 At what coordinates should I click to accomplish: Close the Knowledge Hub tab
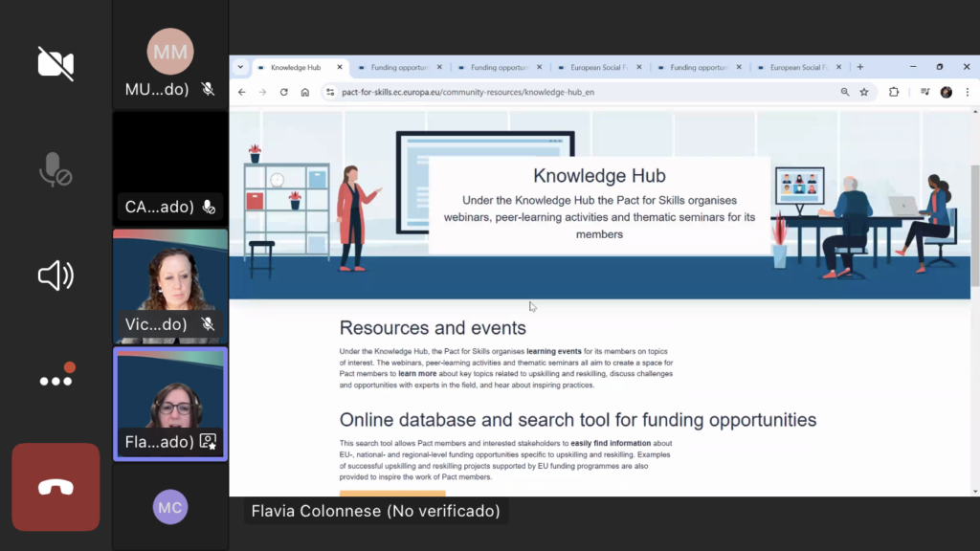(340, 68)
